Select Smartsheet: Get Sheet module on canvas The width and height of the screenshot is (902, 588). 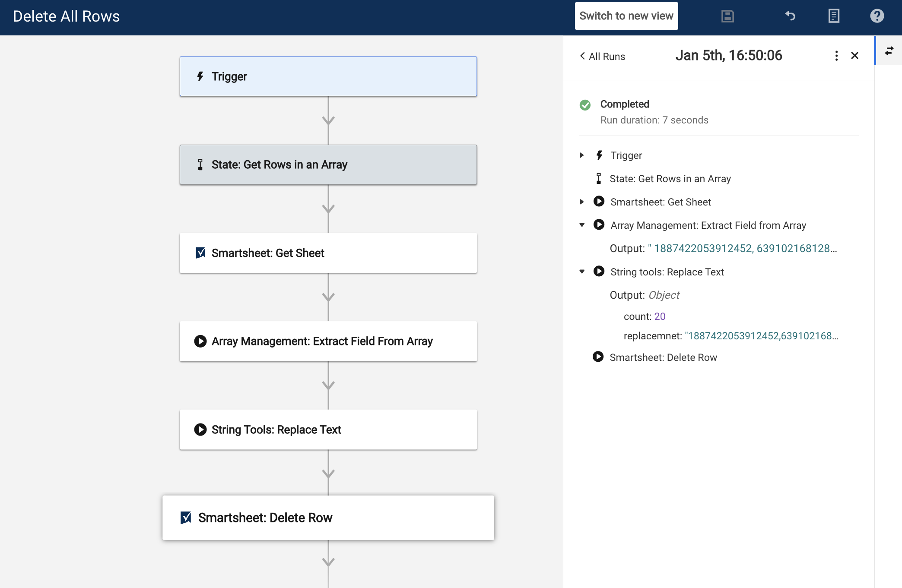328,253
